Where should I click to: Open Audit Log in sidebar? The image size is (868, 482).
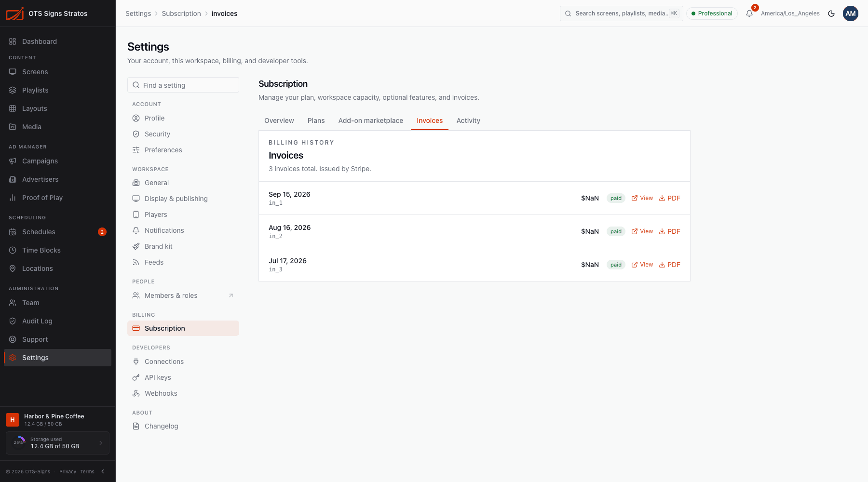click(x=57, y=321)
